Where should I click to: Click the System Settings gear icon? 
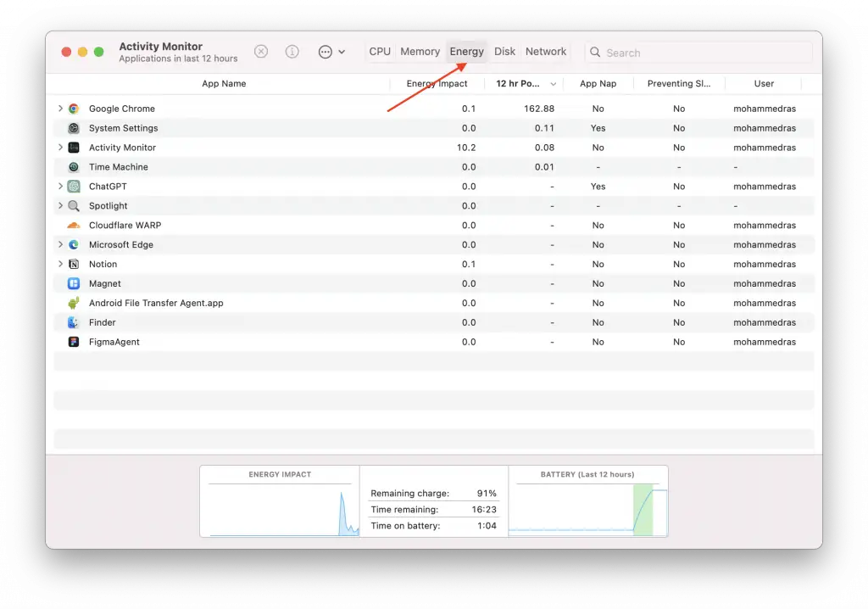pos(74,128)
